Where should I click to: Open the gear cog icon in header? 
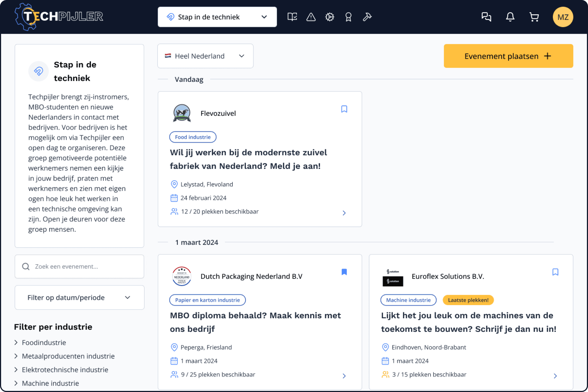tap(330, 17)
